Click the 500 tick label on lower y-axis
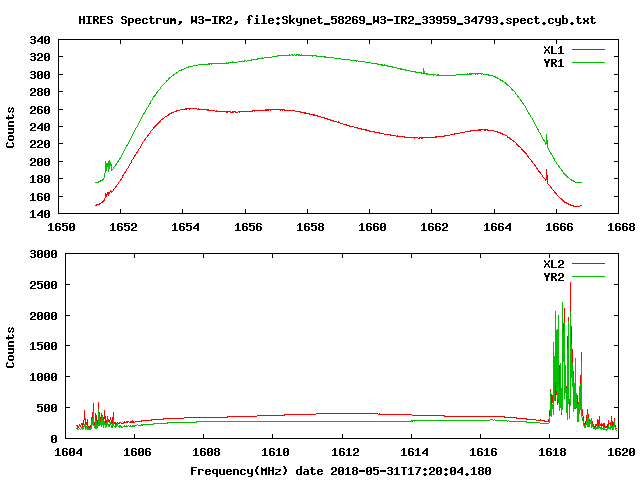Screen dimensions: 640x480 pos(47,408)
